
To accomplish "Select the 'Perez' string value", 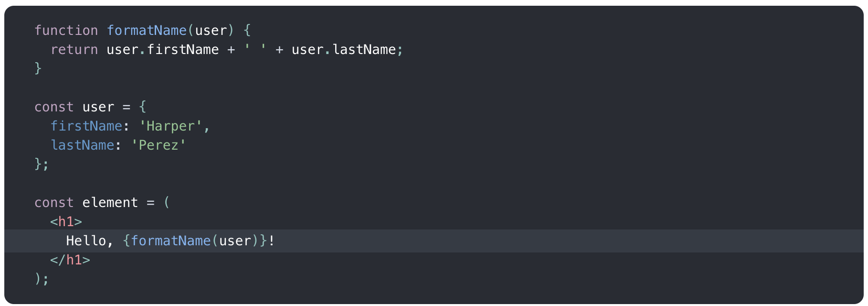I will pos(159,145).
